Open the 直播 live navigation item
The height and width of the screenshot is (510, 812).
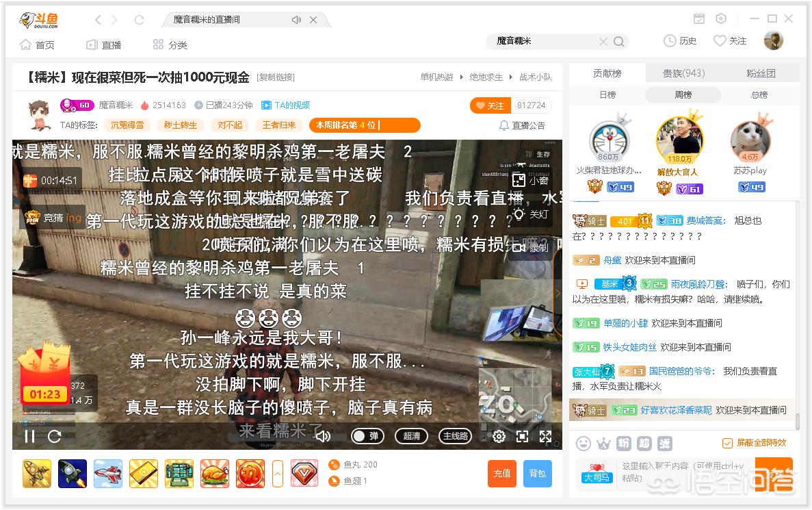coord(103,45)
